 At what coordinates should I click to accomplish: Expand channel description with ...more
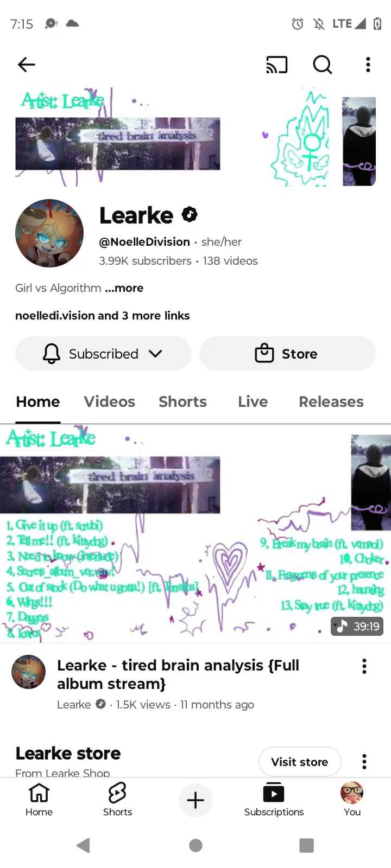click(x=124, y=288)
